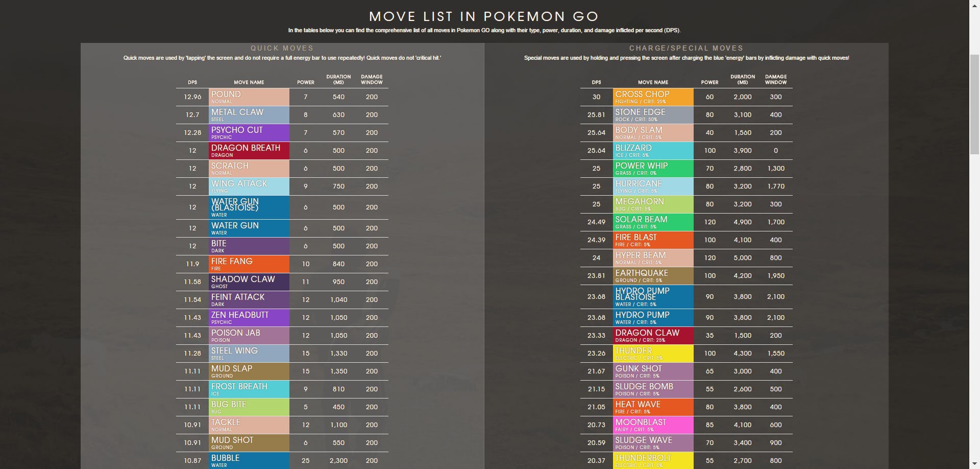This screenshot has width=980, height=469.
Task: Click the MOONBLAST fairy move cell
Action: pyautogui.click(x=653, y=425)
